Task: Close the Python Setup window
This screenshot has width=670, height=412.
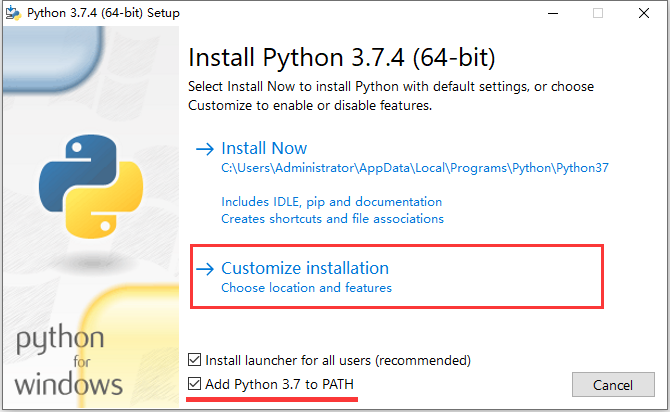Action: click(644, 13)
